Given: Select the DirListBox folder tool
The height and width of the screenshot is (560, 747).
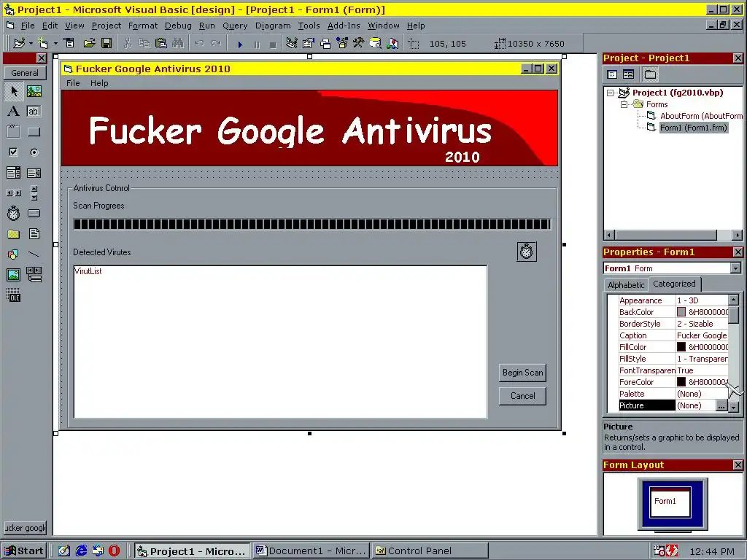Looking at the screenshot, I should [14, 234].
